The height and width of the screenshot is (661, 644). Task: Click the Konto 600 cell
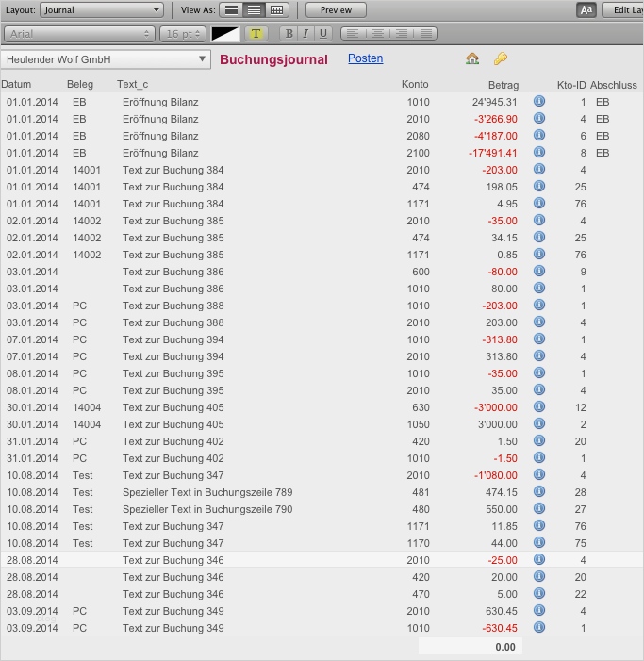tap(421, 272)
